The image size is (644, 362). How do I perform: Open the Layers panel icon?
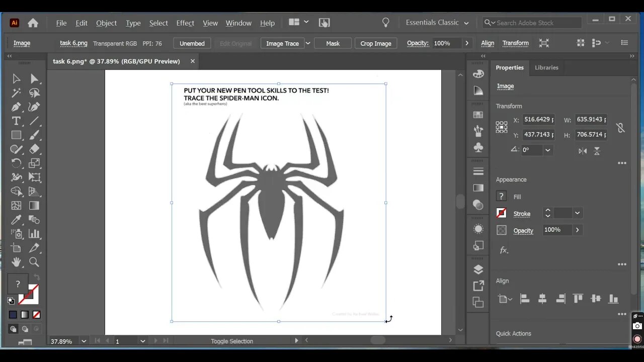tap(478, 269)
